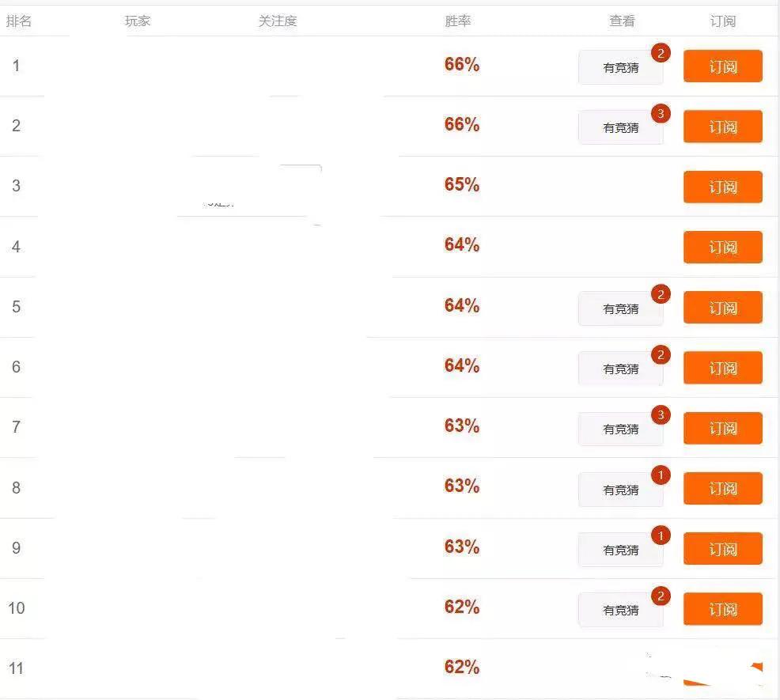Sort by the 胜率 column header
Image resolution: width=780 pixels, height=700 pixels.
click(457, 21)
